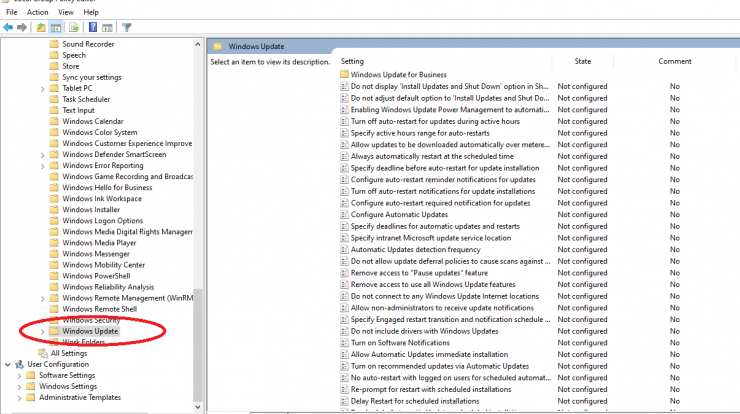Toggle Show/Hide Console Tree toolbar icon
Viewport: 740px width, 414px height.
[x=56, y=27]
